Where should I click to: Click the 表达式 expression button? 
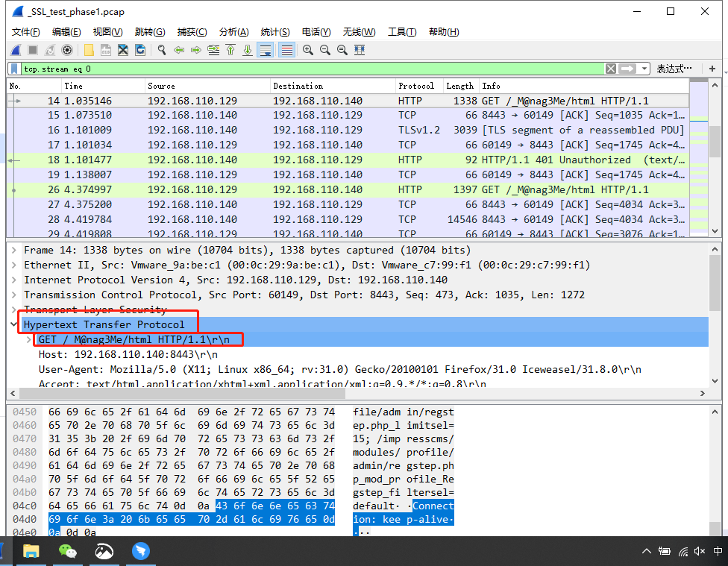674,69
